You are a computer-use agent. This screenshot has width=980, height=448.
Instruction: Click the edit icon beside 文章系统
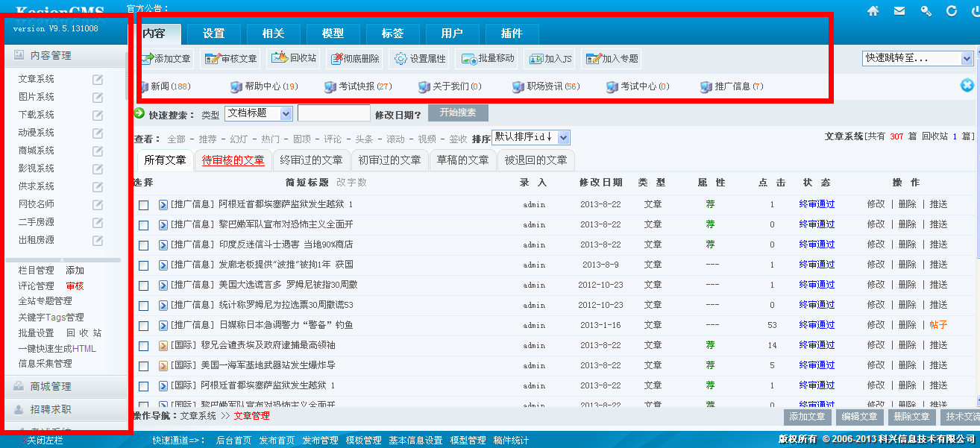[98, 79]
